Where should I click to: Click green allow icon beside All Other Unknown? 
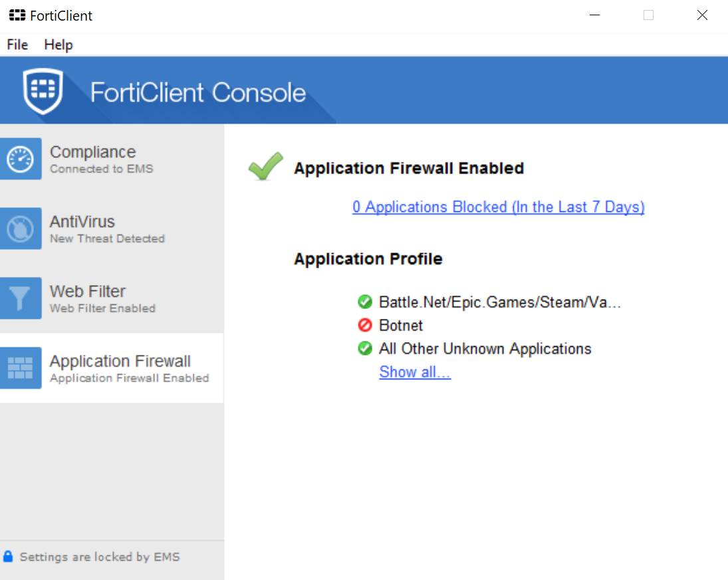(365, 348)
